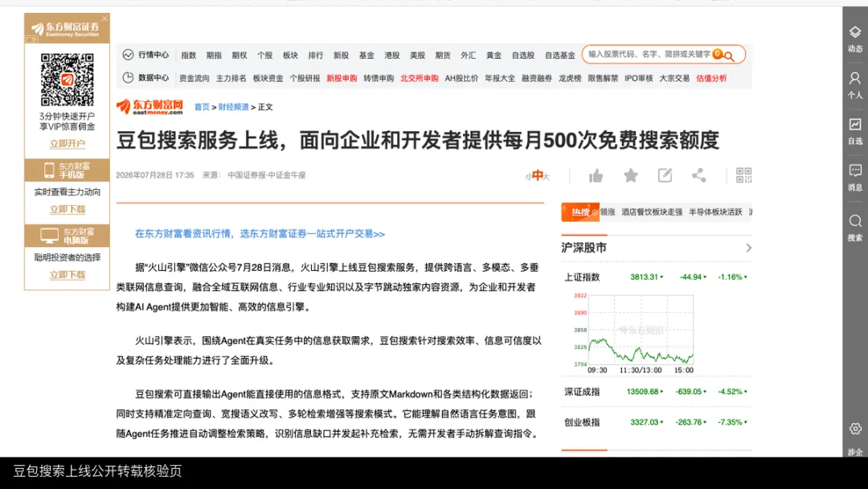
Task: Click the stock code search field
Action: pyautogui.click(x=649, y=54)
